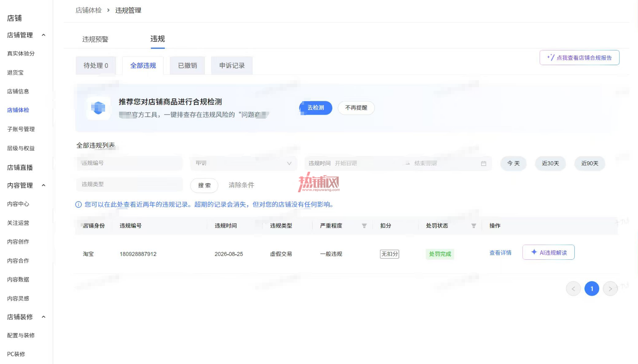This screenshot has width=638, height=364.
Task: Click the 严重程度 column filter icon
Action: [364, 226]
